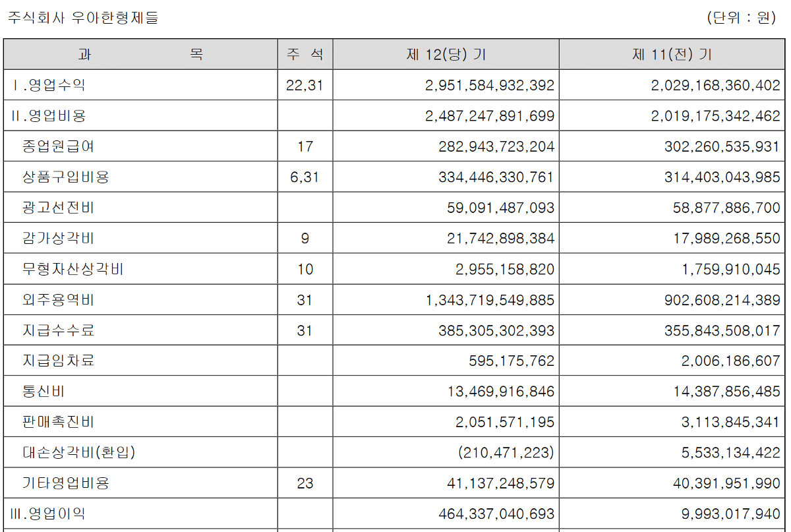
Task: Click the 종업원급여 row label
Action: (x=58, y=146)
